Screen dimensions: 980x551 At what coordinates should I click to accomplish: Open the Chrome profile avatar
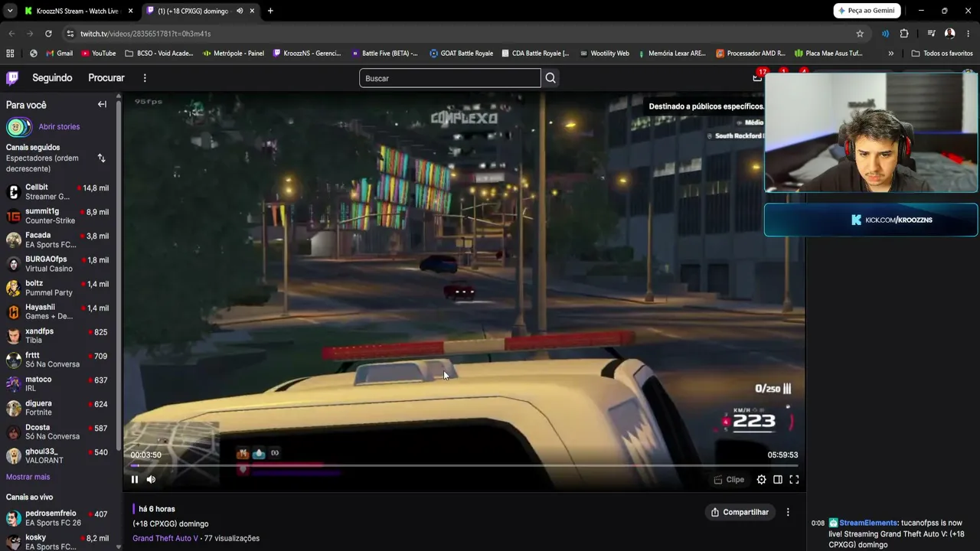tap(950, 34)
